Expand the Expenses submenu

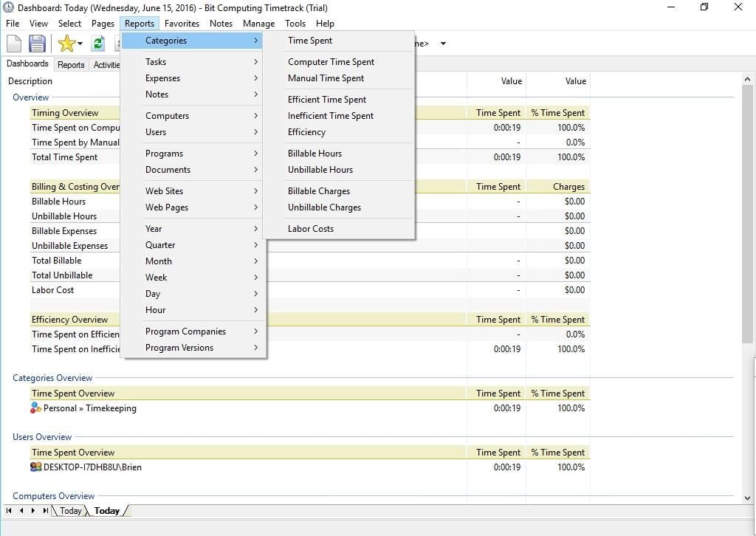click(193, 78)
